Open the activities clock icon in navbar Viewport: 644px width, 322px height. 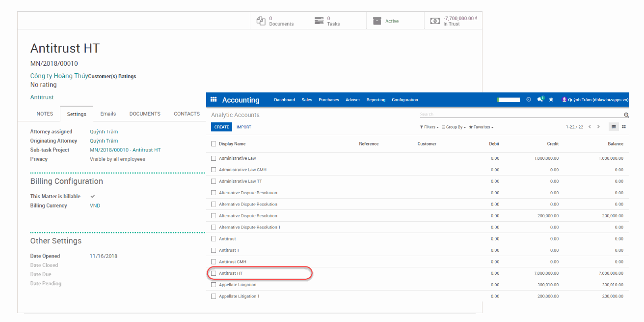tap(529, 99)
